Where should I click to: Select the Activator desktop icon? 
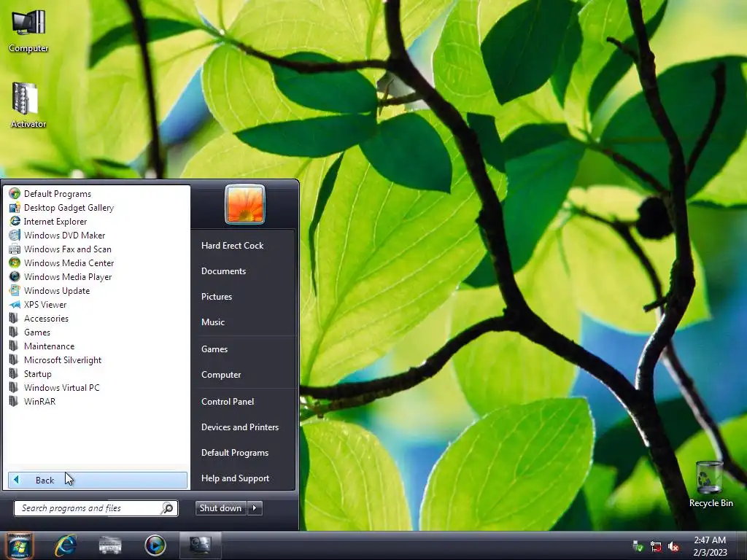coord(28,105)
